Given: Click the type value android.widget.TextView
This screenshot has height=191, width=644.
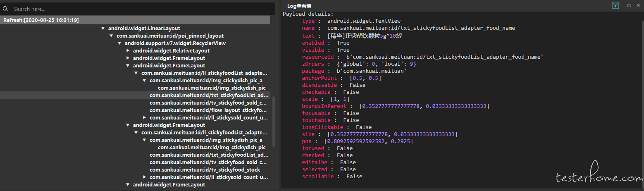Looking at the screenshot, I should click(x=364, y=21).
